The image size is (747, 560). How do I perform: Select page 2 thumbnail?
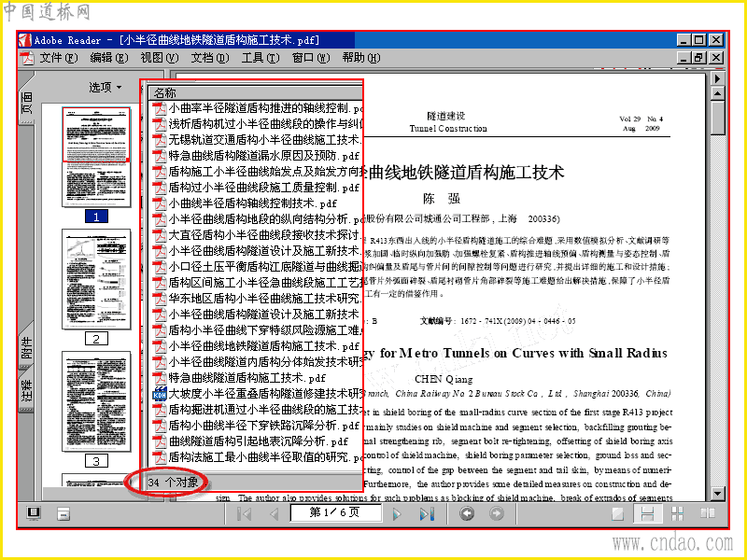[96, 279]
